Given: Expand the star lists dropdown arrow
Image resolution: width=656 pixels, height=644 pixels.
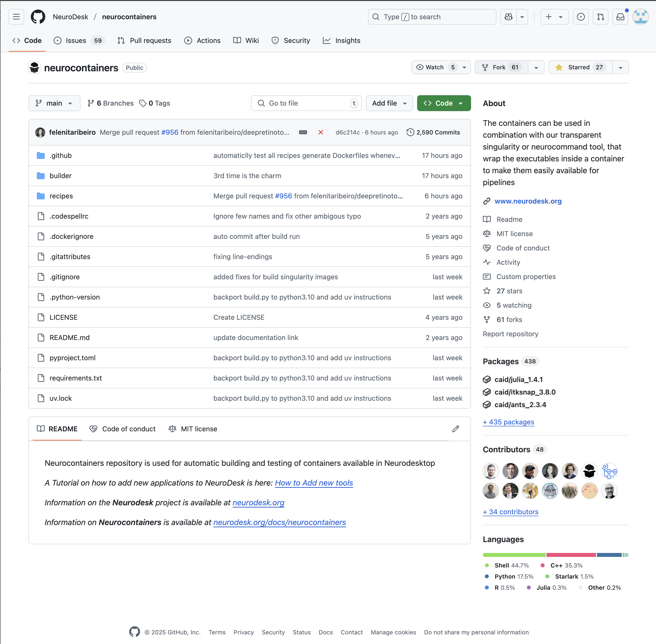Looking at the screenshot, I should pyautogui.click(x=620, y=67).
